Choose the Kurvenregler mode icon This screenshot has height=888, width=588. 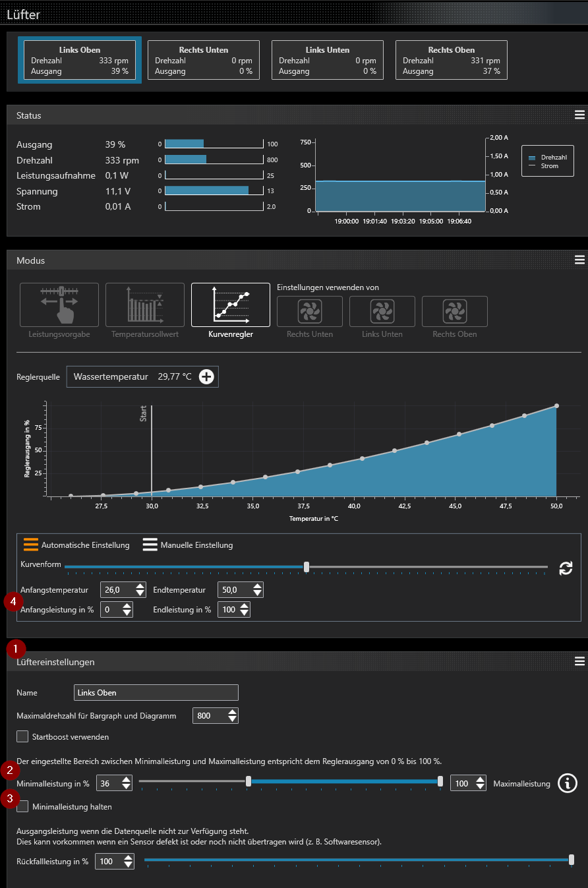pyautogui.click(x=231, y=305)
